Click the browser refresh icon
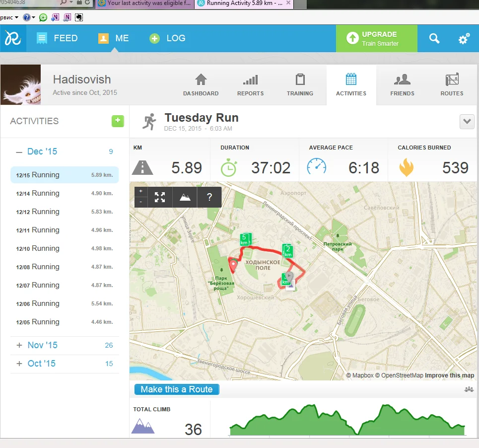Viewport: 479px width, 448px height. tap(87, 2)
